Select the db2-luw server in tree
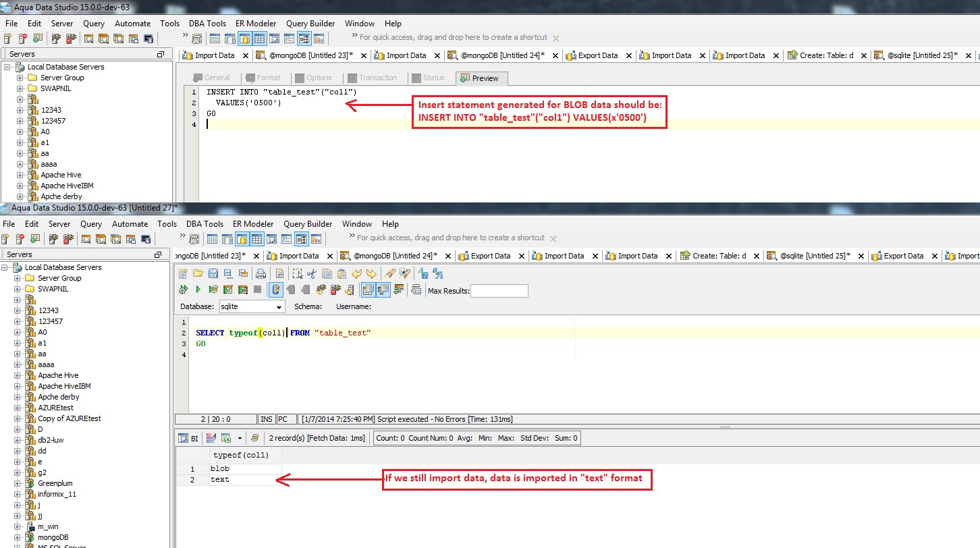 coord(51,440)
